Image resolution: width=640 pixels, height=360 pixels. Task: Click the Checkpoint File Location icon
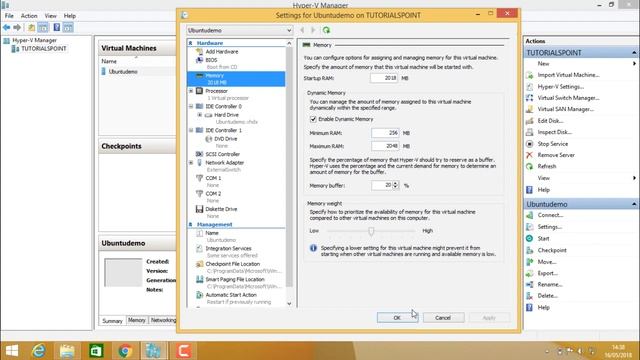coord(199,264)
